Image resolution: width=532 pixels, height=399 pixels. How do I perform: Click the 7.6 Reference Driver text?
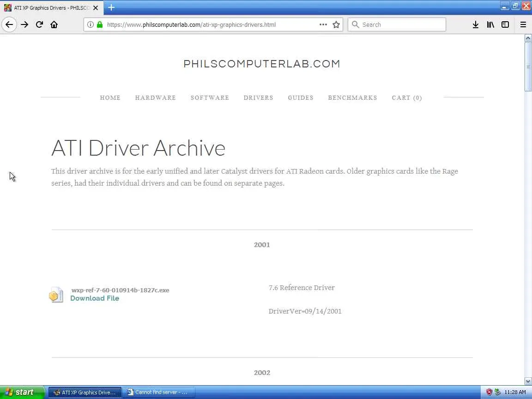click(302, 288)
